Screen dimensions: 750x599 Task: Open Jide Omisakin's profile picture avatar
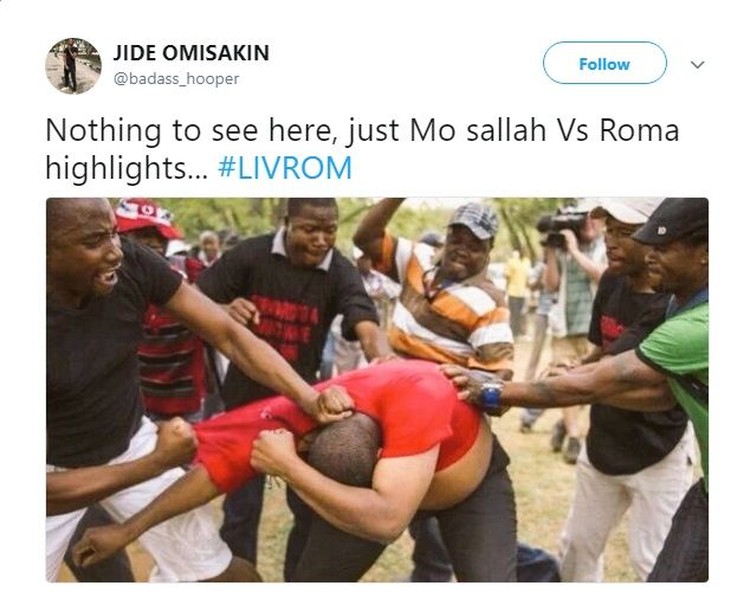click(73, 66)
